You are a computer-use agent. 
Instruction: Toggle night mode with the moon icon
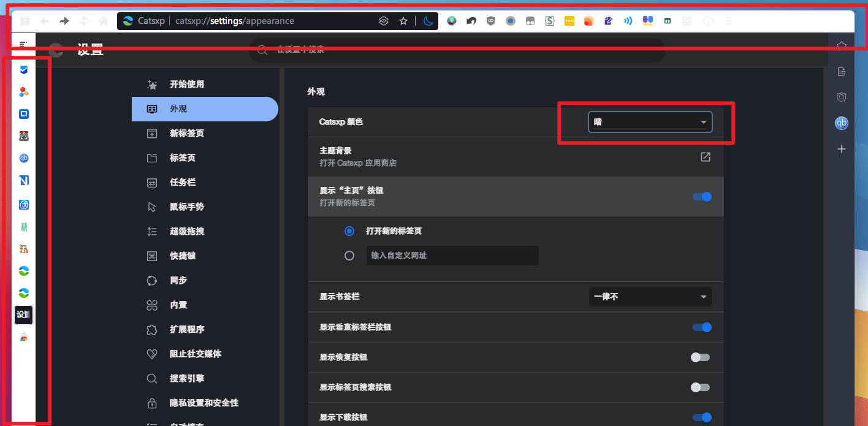click(428, 21)
